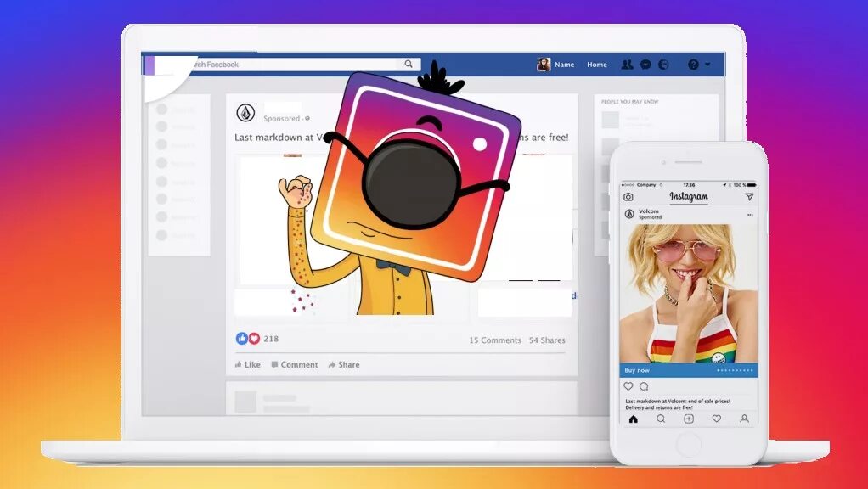Tap the Volcom avatar in Instagram post
This screenshot has height=489, width=868.
coord(629,214)
